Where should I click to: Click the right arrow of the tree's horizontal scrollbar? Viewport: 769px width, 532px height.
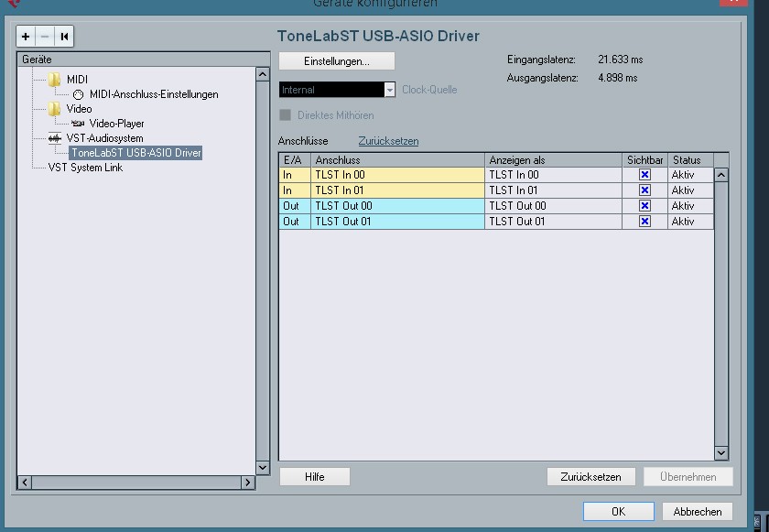[x=248, y=483]
